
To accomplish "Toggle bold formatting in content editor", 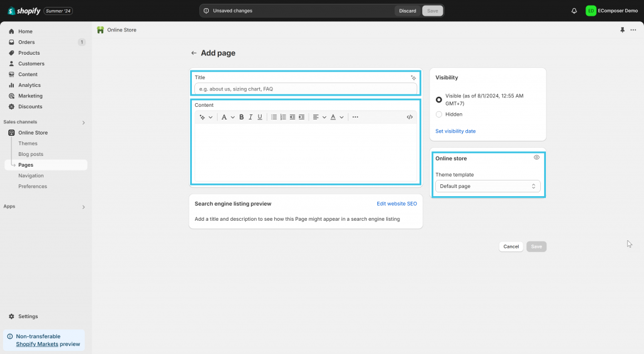I will (241, 117).
